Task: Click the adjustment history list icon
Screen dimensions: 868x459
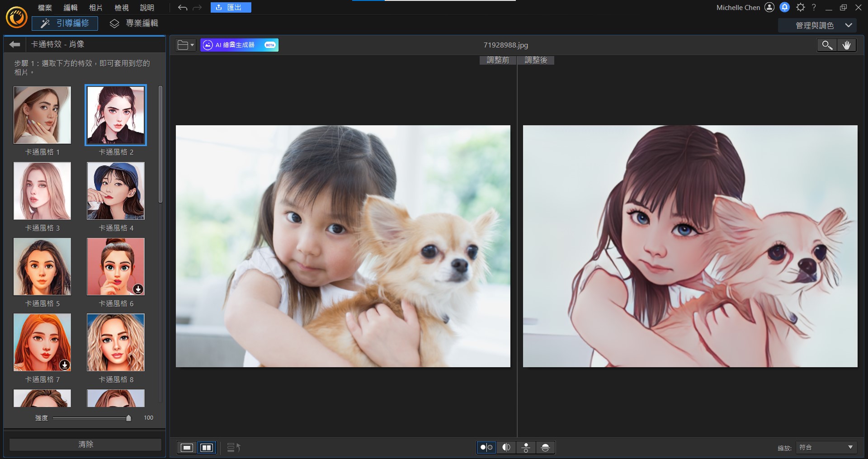Action: click(233, 447)
